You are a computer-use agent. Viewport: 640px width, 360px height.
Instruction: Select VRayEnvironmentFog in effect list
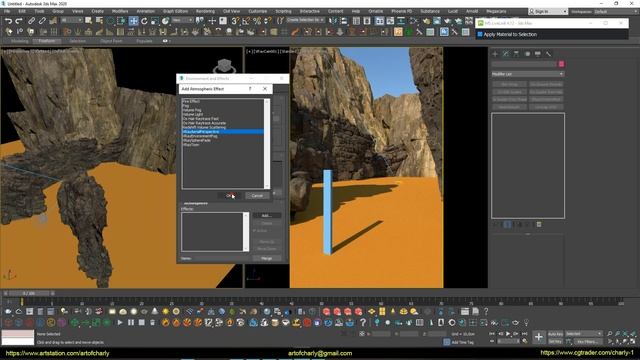tap(200, 136)
